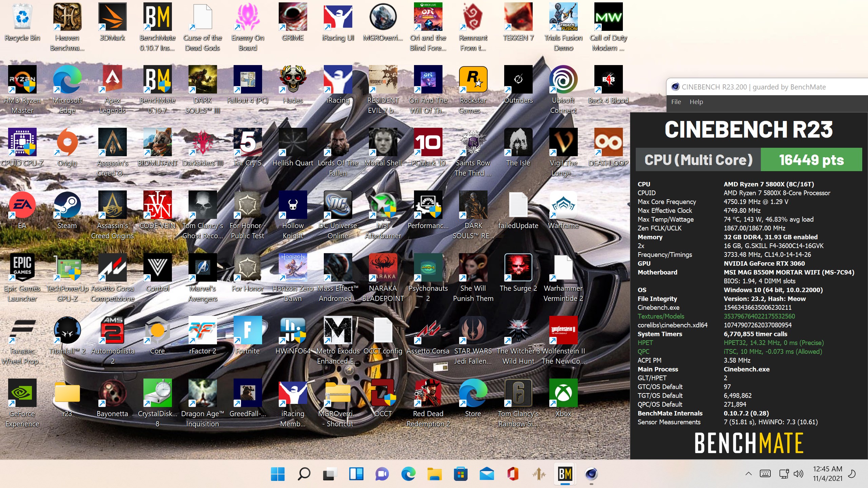868x488 pixels.
Task: Launch 3DMark from the desktop
Action: pyautogui.click(x=112, y=22)
